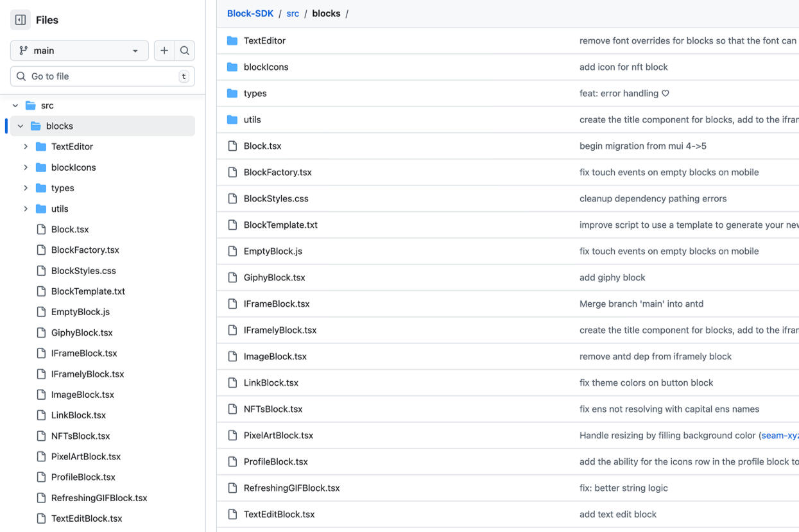The height and width of the screenshot is (532, 799).
Task: Open the main branch dropdown
Action: pos(80,51)
